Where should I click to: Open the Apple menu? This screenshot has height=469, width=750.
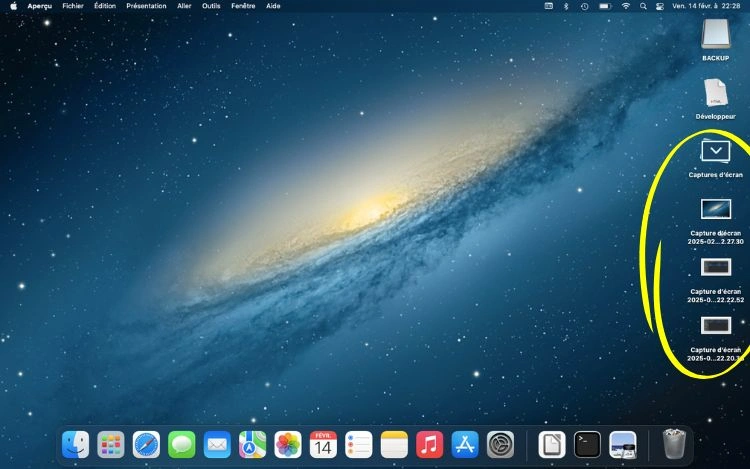coord(14,6)
